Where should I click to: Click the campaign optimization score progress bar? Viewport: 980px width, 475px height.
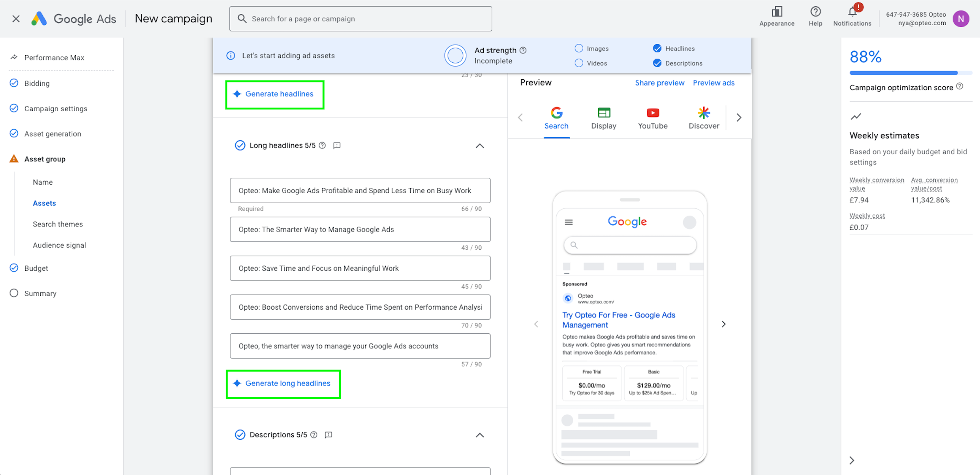pyautogui.click(x=910, y=73)
